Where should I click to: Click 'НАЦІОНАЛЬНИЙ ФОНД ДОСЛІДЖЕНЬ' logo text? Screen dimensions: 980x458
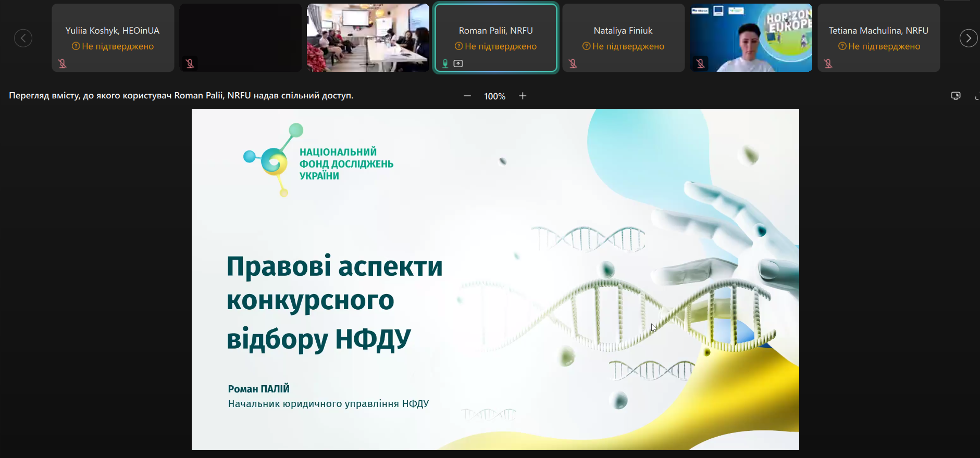[x=346, y=158]
